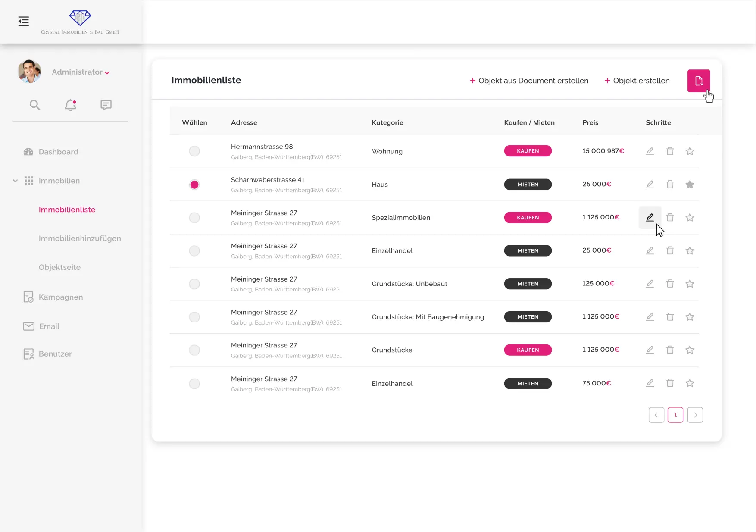Viewport: 756px width, 532px height.
Task: Open the Kampagnen sidebar item
Action: pos(60,297)
